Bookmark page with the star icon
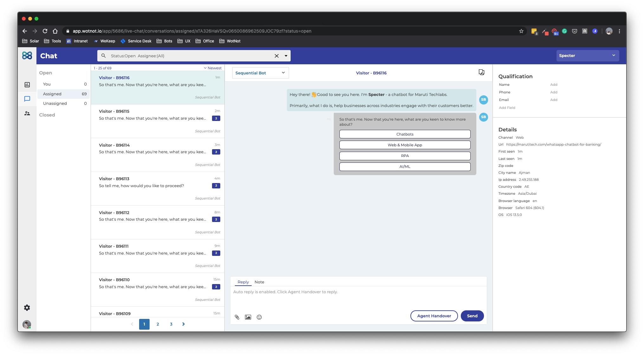 [521, 31]
